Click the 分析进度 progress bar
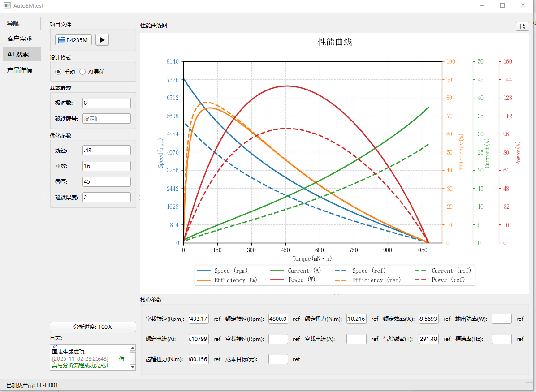Screen dimensions: 536x392 93,327
